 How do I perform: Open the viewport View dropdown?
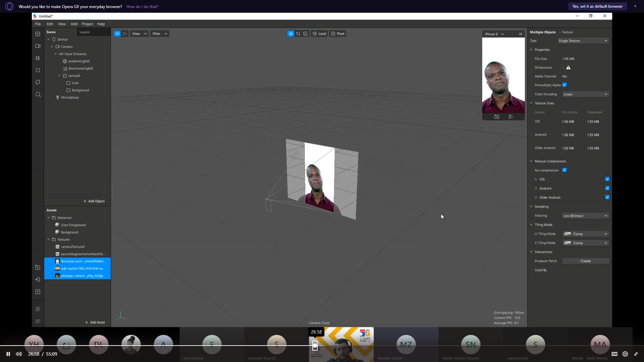[139, 34]
